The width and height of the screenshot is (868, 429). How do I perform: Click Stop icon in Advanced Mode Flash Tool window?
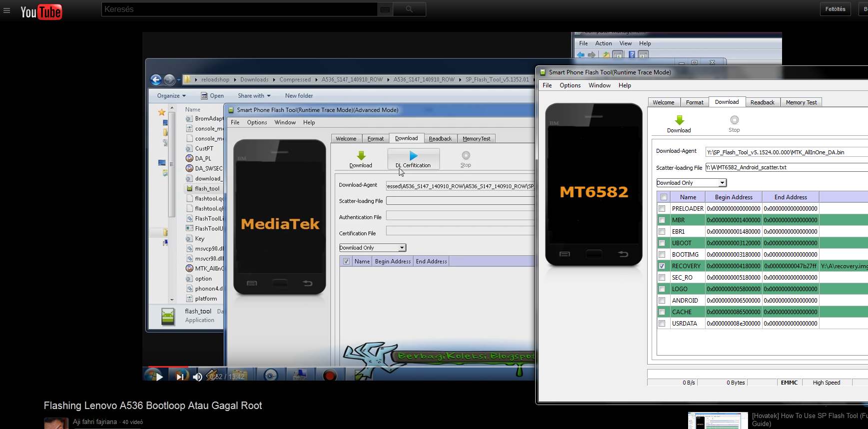click(x=466, y=155)
